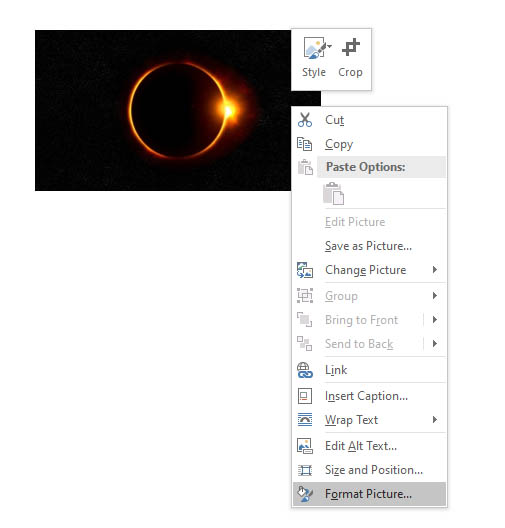Click the Group menu entry text
Viewport: 505px width, 528px height.
click(341, 296)
